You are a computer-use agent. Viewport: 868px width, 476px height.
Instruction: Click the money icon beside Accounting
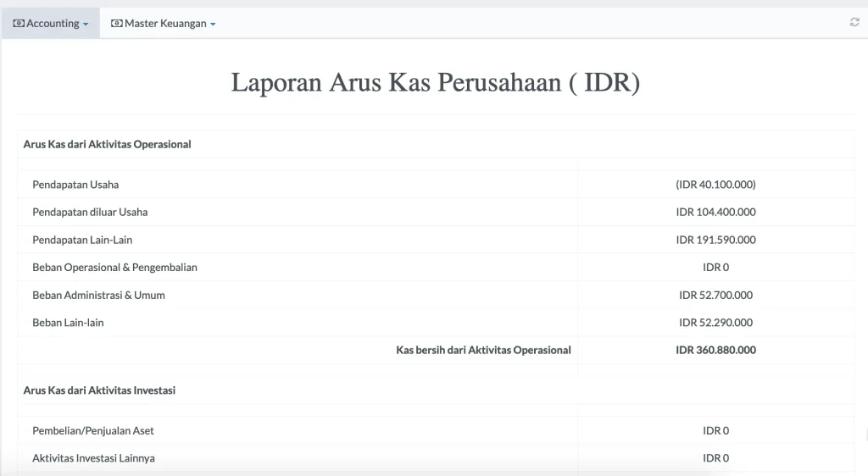tap(19, 24)
